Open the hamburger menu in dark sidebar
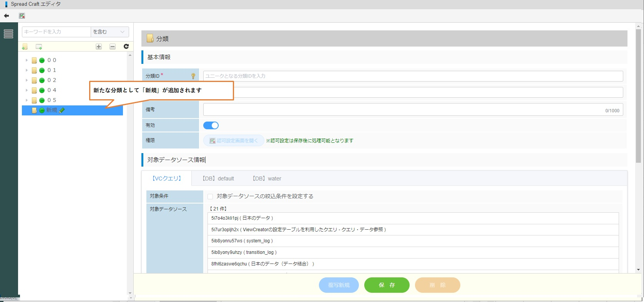Viewport: 644px width, 302px height. tap(8, 34)
